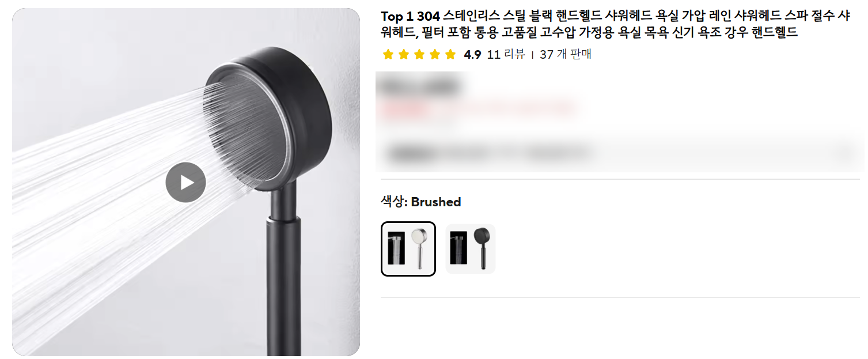Click the fourth yellow rating star
868x359 pixels.
point(435,55)
